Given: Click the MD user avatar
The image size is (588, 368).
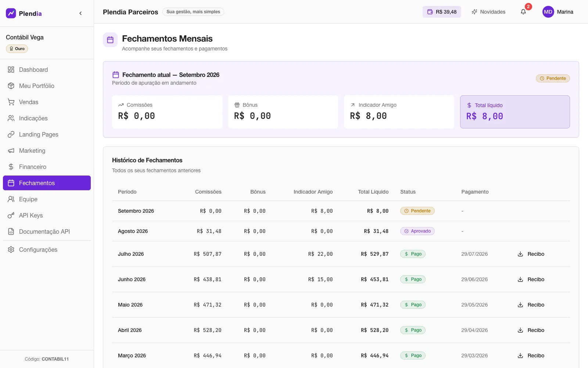Looking at the screenshot, I should [x=548, y=12].
